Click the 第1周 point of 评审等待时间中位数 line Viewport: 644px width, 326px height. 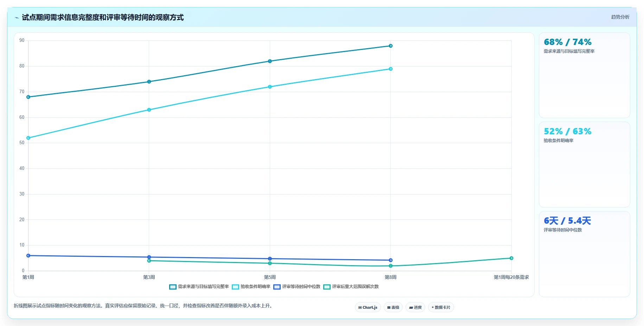(28, 256)
